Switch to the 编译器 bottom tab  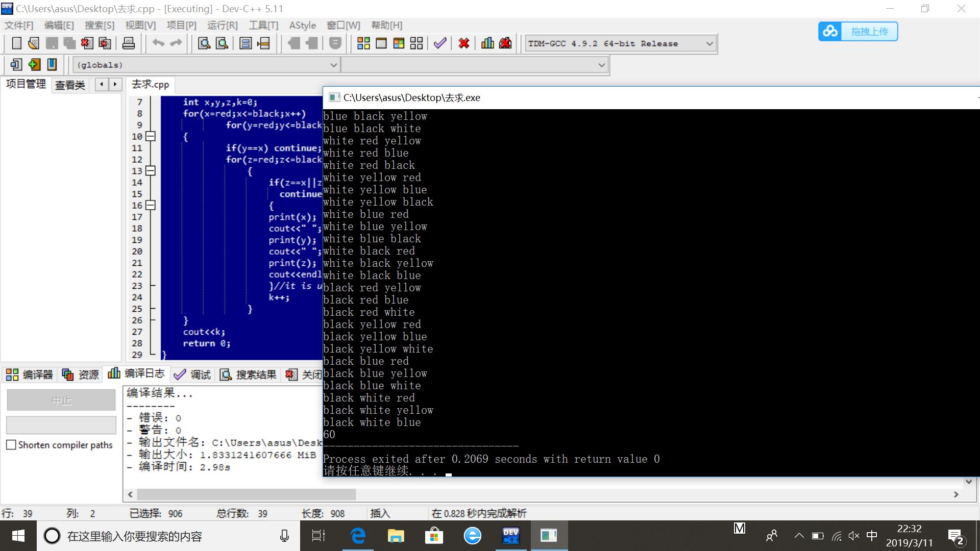click(30, 374)
